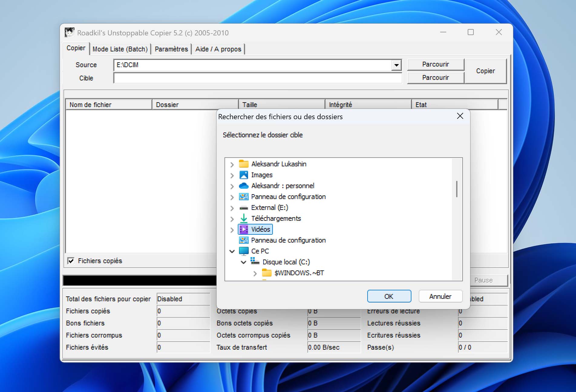Click the black progress bar
The height and width of the screenshot is (392, 576).
(140, 280)
